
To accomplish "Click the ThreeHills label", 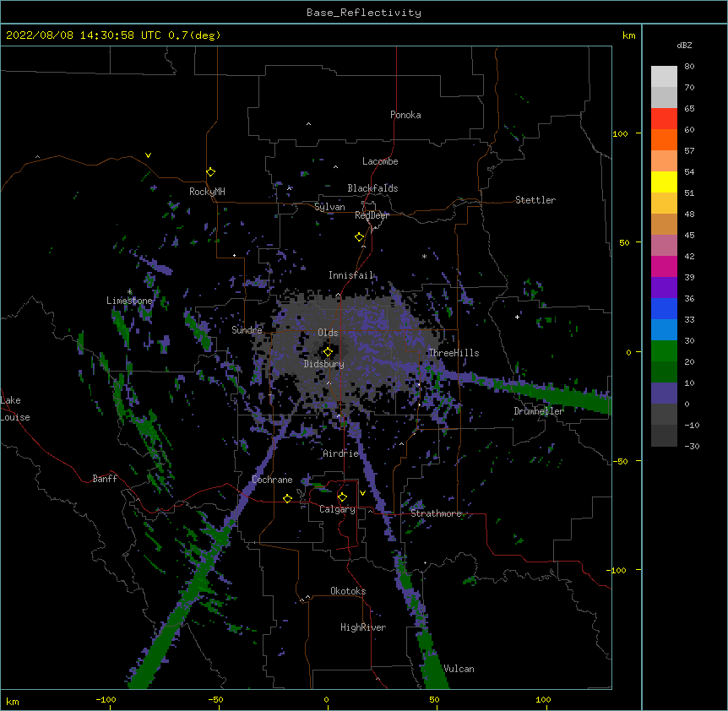I will [x=454, y=353].
